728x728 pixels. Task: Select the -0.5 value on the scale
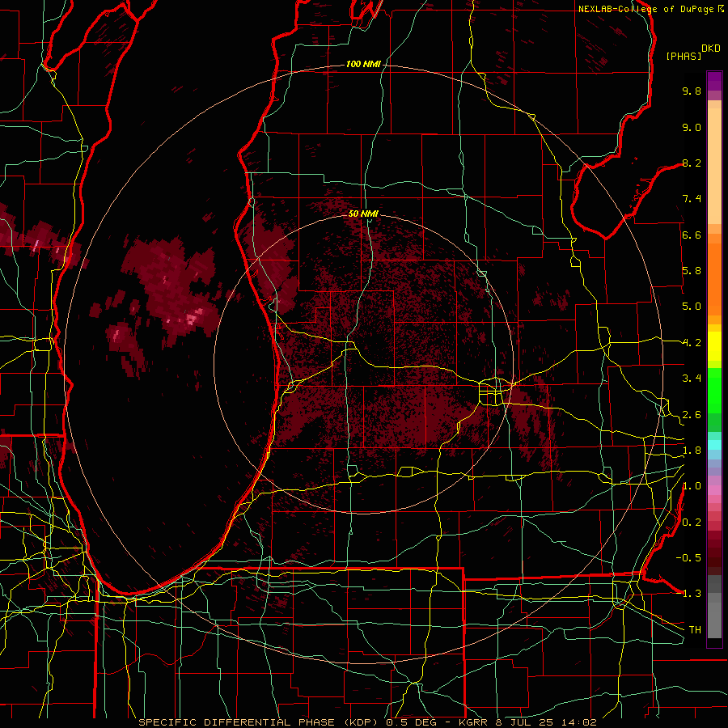(688, 558)
